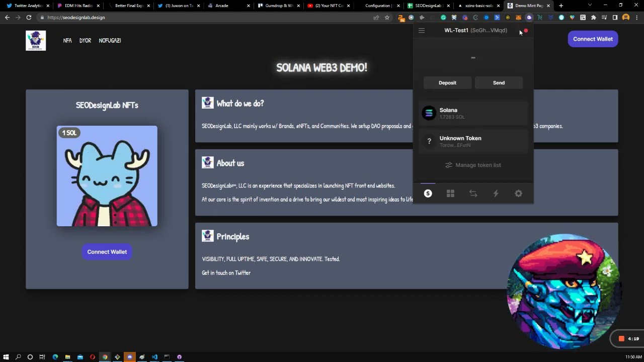
Task: Open Opera browser from taskbar
Action: pyautogui.click(x=92, y=357)
